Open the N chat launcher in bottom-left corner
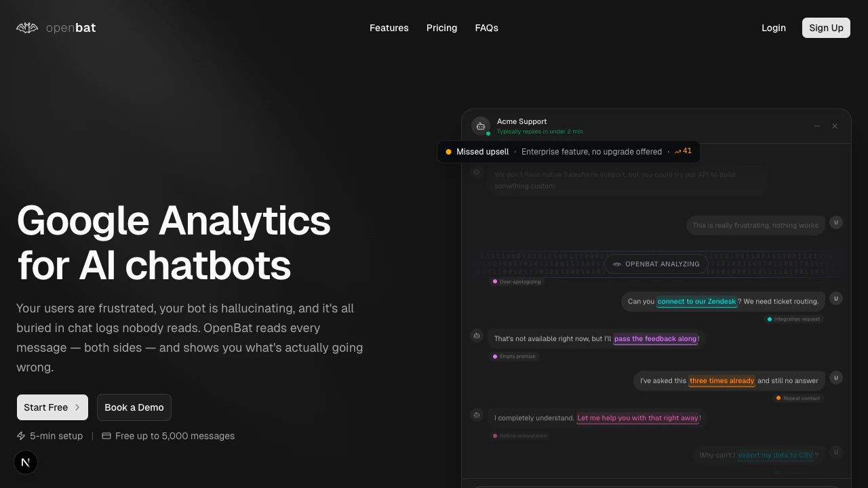Viewport: 868px width, 488px height. [26, 462]
